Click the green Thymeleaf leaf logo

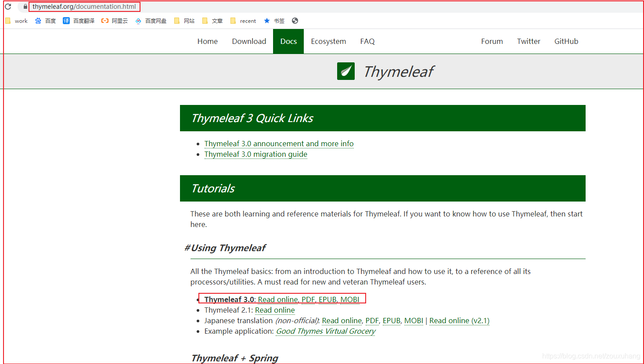346,71
